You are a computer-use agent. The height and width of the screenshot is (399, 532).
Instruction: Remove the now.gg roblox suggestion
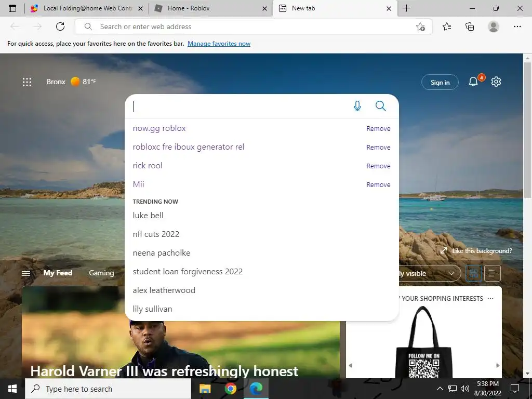pos(378,129)
